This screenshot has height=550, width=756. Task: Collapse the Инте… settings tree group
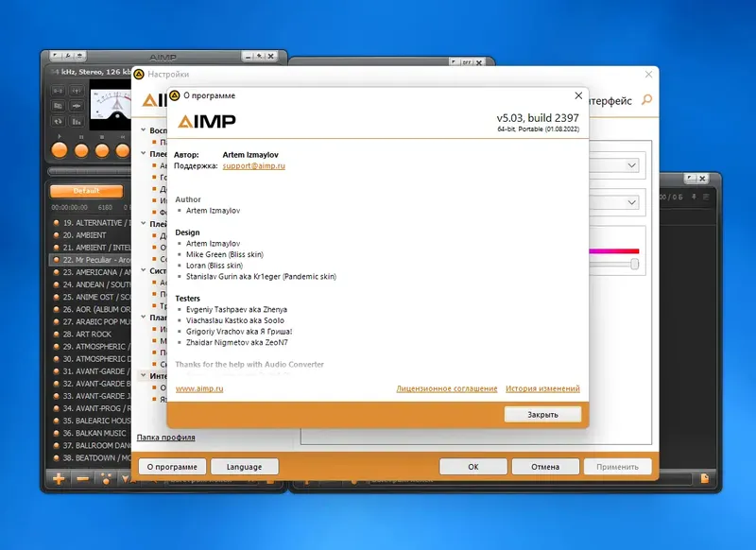point(144,374)
